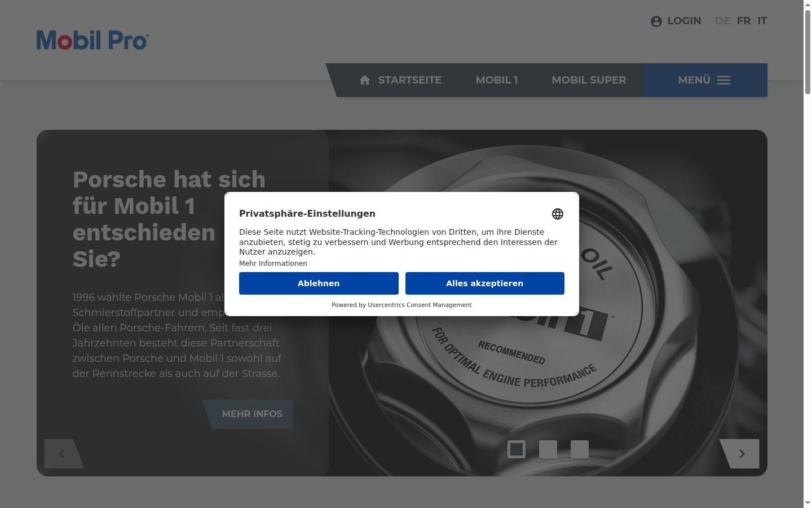Open the MOBIL SUPER menu item
Image resolution: width=812 pixels, height=508 pixels.
pyautogui.click(x=589, y=80)
